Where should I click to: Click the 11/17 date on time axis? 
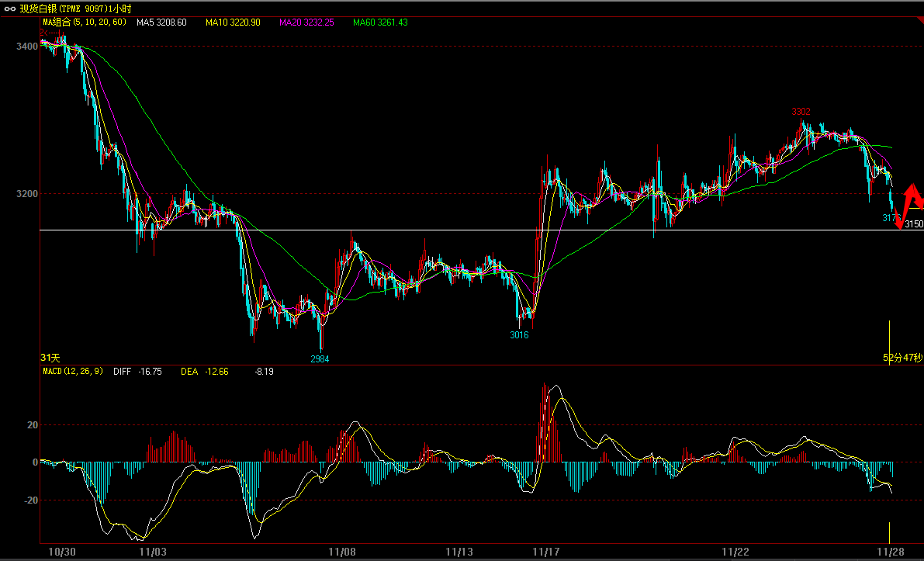coord(546,552)
